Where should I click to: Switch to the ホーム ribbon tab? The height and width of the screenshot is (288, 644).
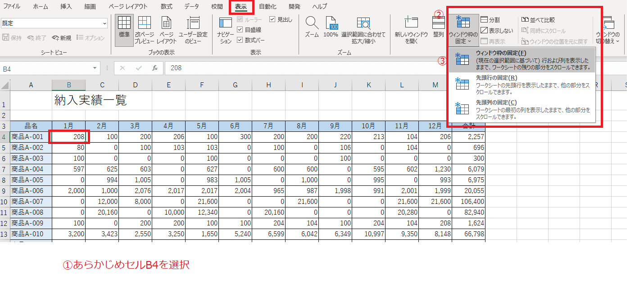(x=41, y=6)
